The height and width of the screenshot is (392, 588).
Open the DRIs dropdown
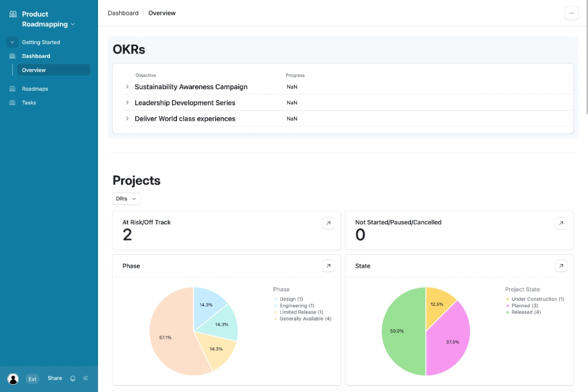click(126, 199)
